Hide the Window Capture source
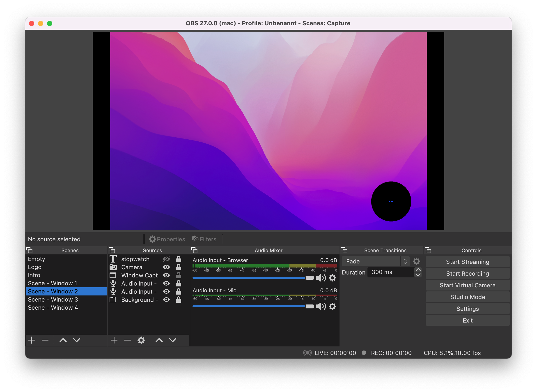 click(166, 275)
